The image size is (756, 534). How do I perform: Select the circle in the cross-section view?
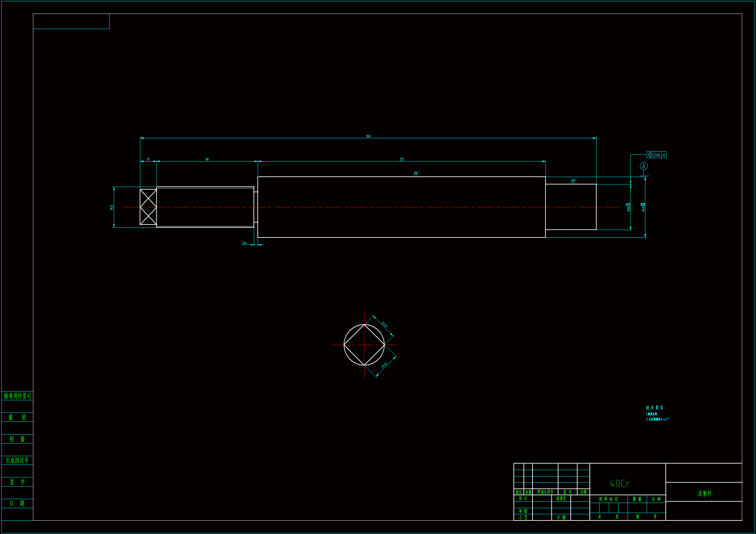tap(350, 330)
